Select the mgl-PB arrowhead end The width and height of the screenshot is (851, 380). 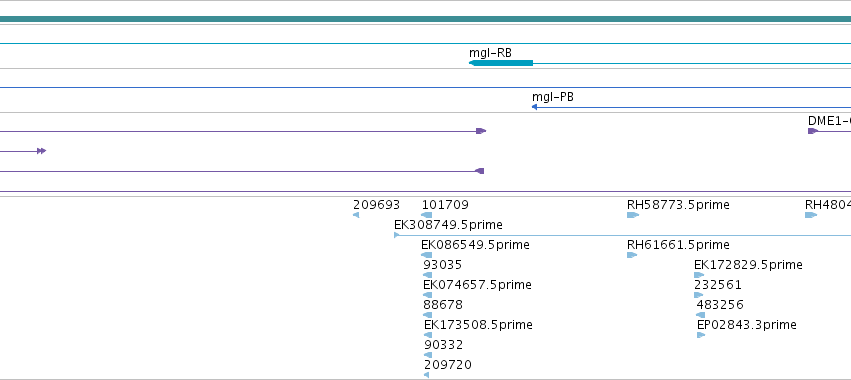pos(535,107)
